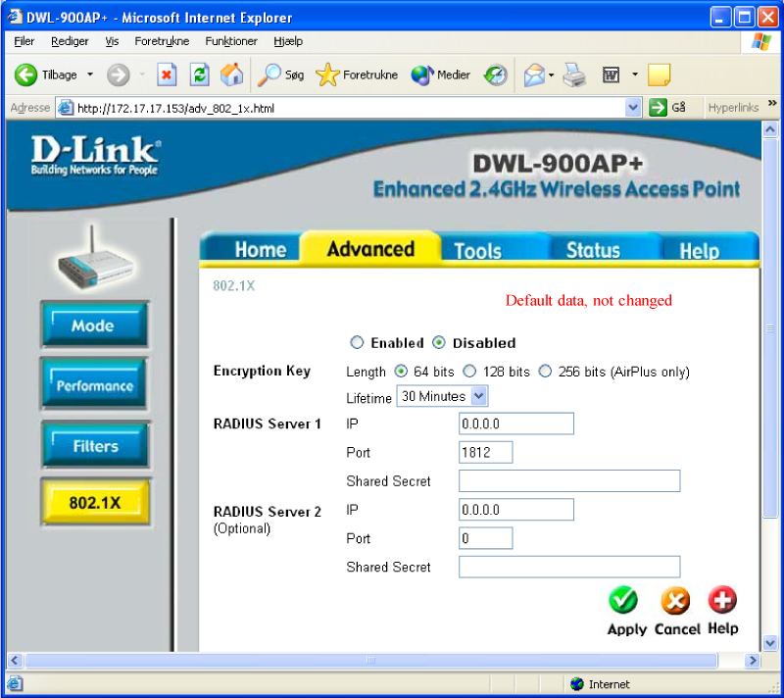Switch to the Status tab
This screenshot has width=784, height=698.
coord(604,249)
